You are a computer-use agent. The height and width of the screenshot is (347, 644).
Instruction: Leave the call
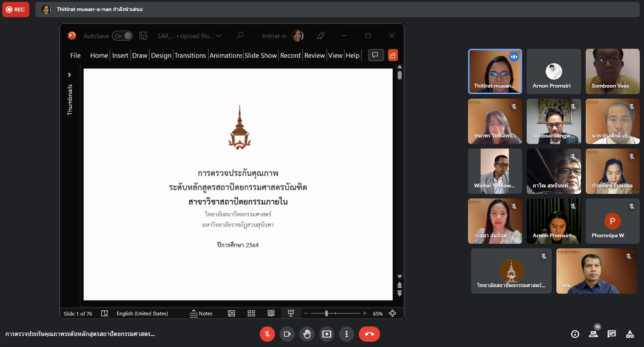(369, 334)
